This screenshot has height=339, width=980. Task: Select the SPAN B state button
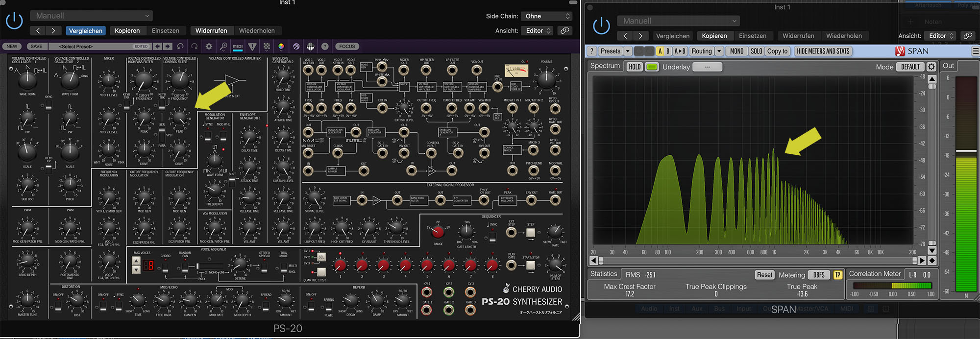[667, 51]
